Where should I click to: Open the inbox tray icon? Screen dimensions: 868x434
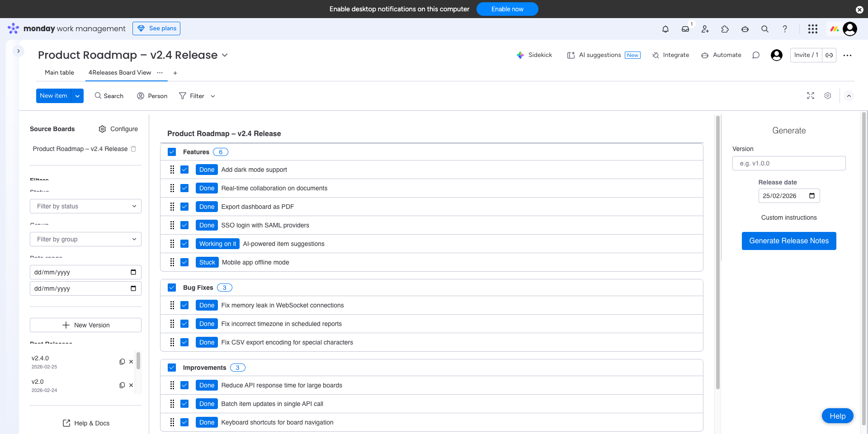point(685,29)
